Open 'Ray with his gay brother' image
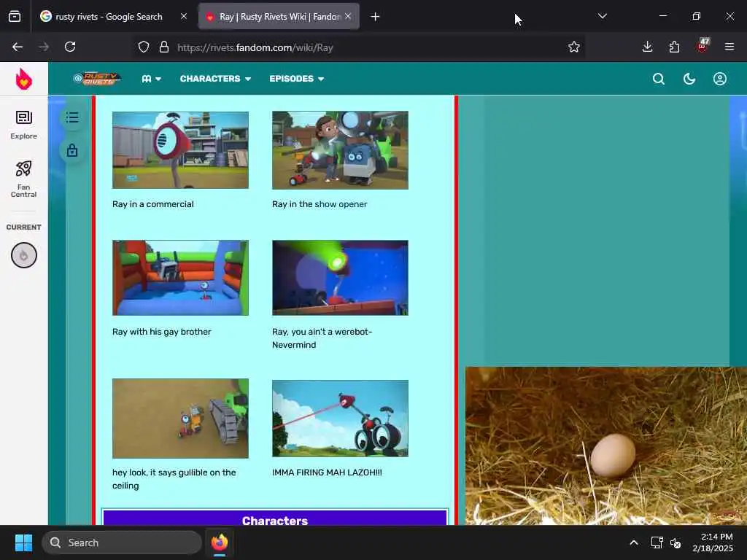The width and height of the screenshot is (747, 560). click(181, 278)
